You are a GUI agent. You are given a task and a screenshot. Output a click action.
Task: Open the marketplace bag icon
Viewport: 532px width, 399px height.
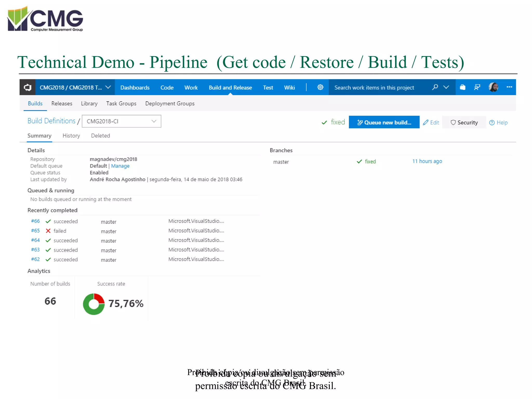(463, 87)
